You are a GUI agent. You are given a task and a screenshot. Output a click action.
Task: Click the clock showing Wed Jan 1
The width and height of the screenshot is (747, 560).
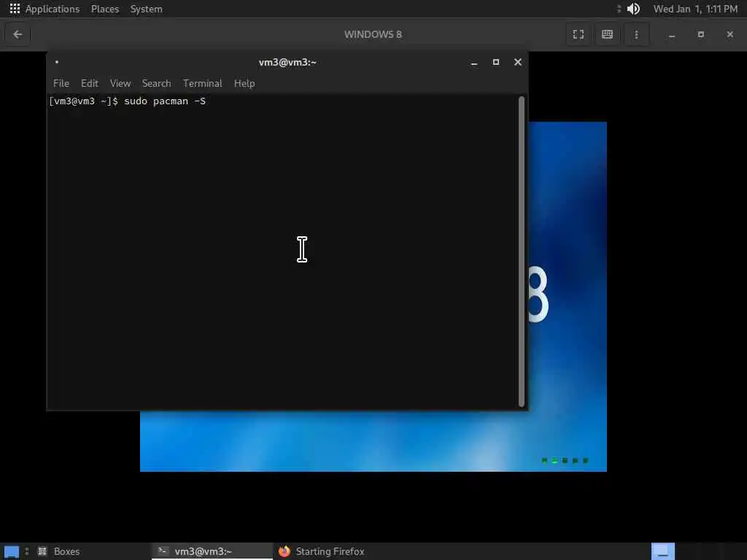tap(695, 9)
